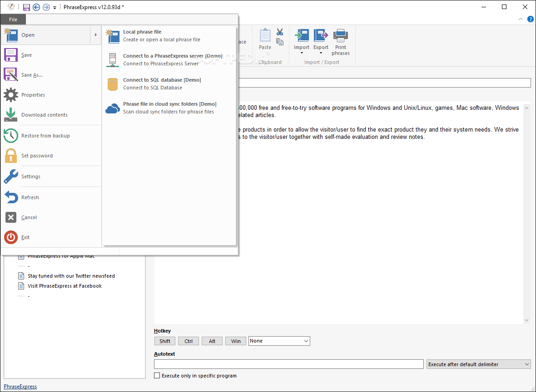Collapse the ribbon with the chevron
Image resolution: width=536 pixels, height=392 pixels.
pos(520,19)
